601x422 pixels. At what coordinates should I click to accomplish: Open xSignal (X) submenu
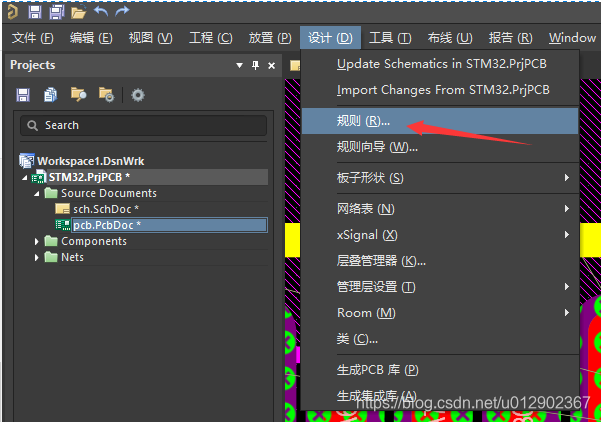tap(440, 235)
